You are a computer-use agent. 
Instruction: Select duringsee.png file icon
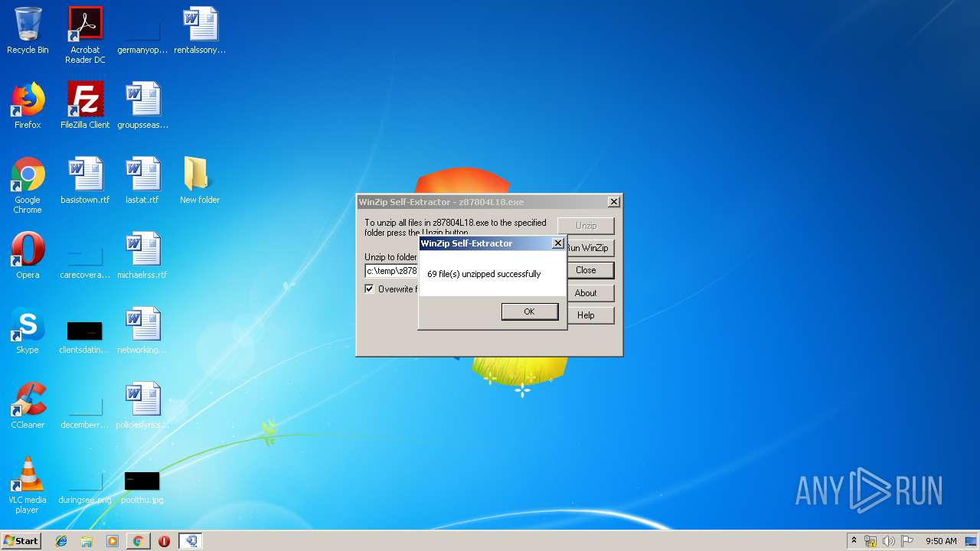tap(85, 481)
